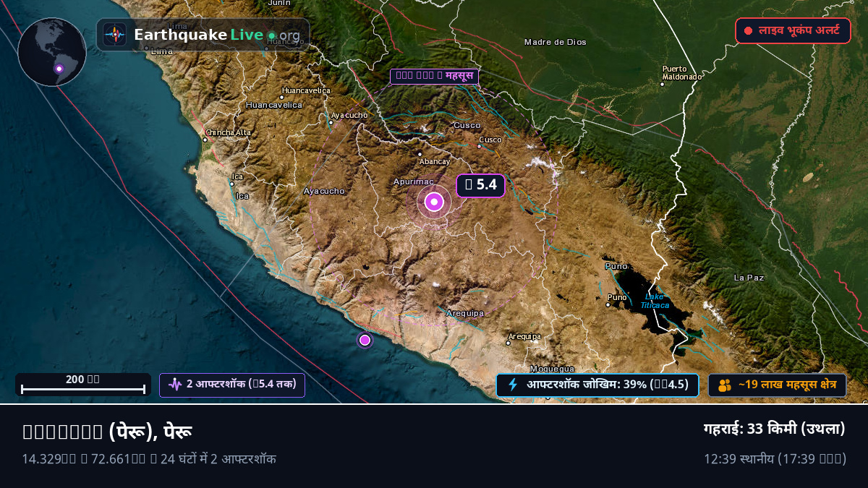Click the "2 आफ्टरशॉक" aftershock count badge
This screenshot has width=868, height=488.
(x=232, y=385)
